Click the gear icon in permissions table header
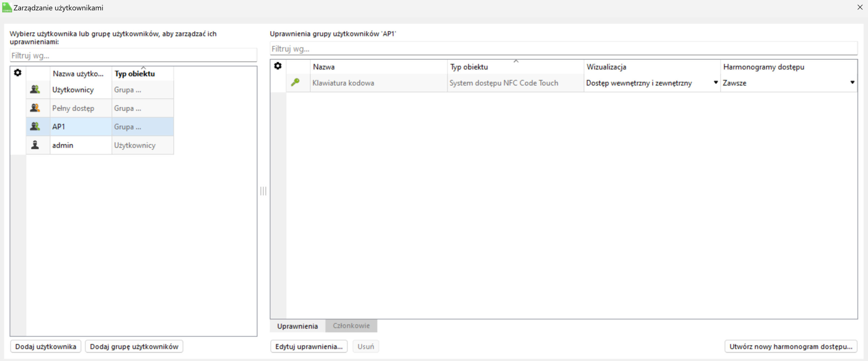The width and height of the screenshot is (868, 361). coord(278,66)
